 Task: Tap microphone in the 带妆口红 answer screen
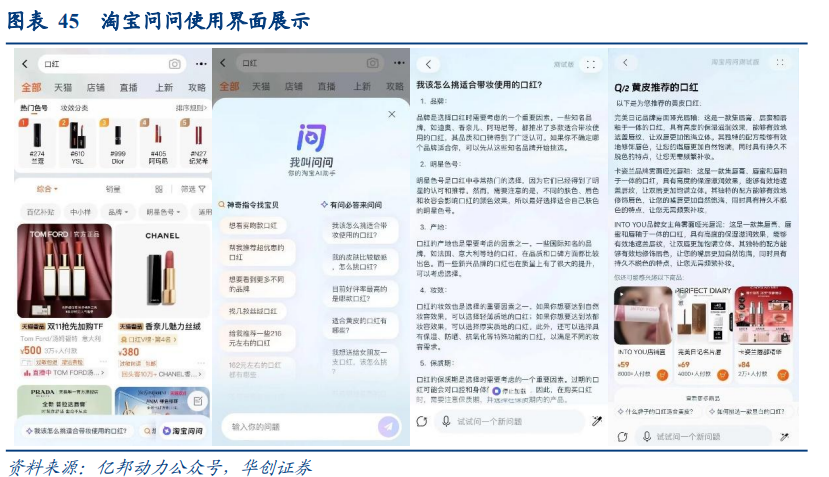pyautogui.click(x=446, y=421)
